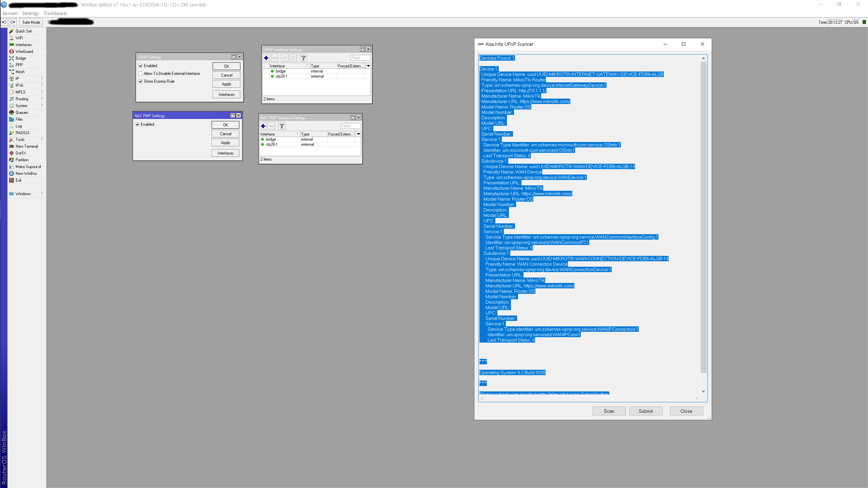Viewport: 868px width, 488px height.
Task: Click the undo arrow in toolbar
Action: (4, 22)
